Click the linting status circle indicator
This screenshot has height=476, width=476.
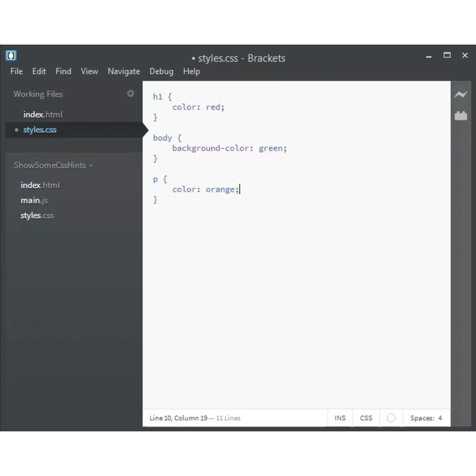pyautogui.click(x=391, y=418)
